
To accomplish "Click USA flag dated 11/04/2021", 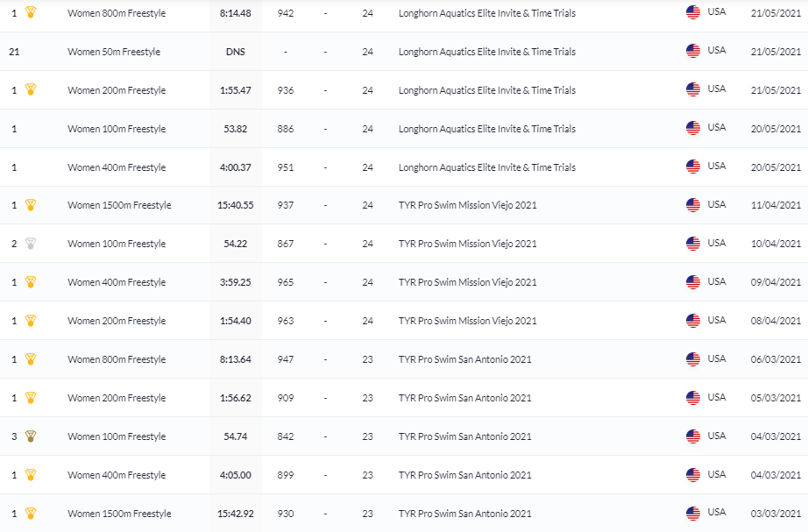I will click(693, 205).
